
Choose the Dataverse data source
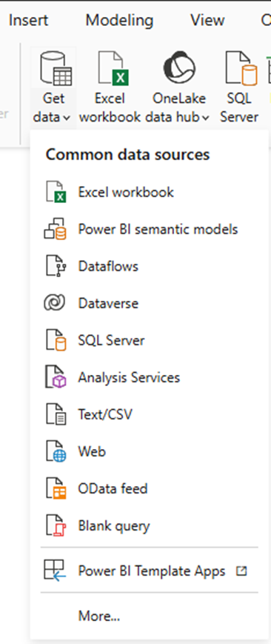[108, 304]
